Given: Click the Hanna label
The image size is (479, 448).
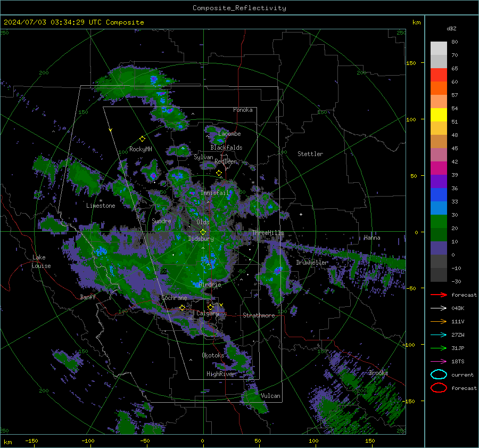Looking at the screenshot, I should (x=372, y=238).
